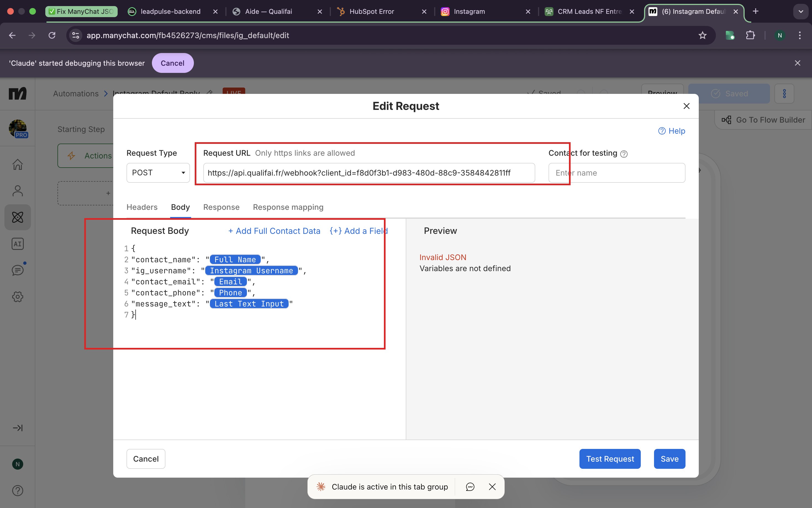Select the Automation atom icon
The width and height of the screenshot is (812, 508).
17,217
